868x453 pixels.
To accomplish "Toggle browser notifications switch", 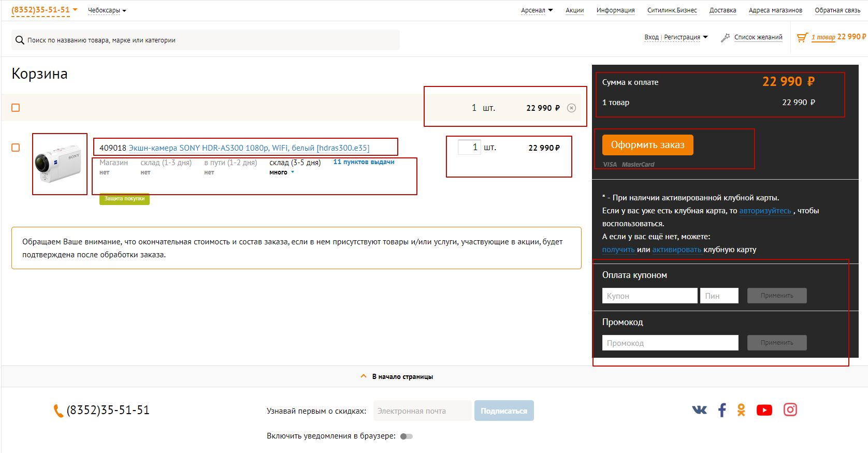I will point(407,436).
